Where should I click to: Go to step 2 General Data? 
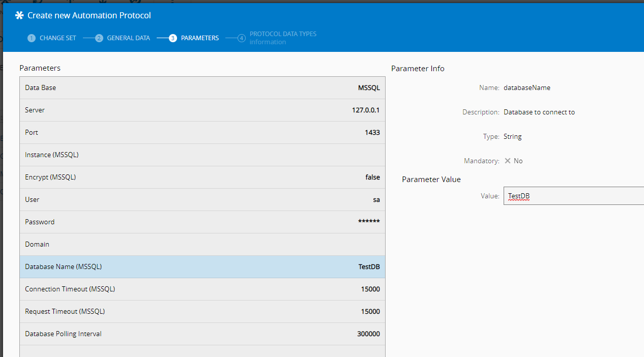tap(123, 38)
